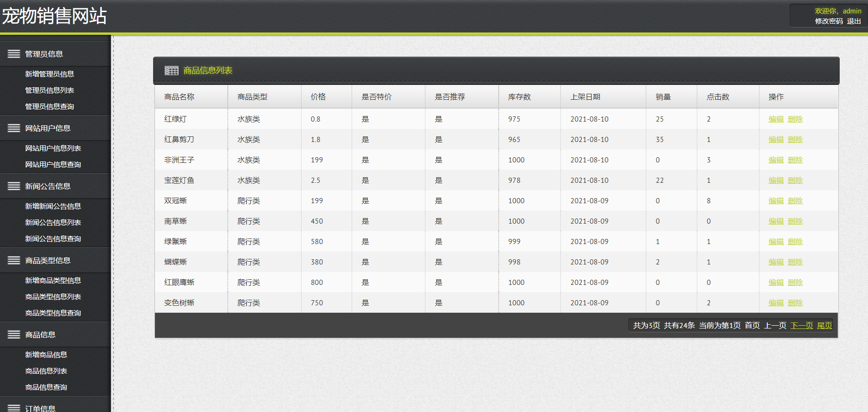The image size is (868, 412).
Task: Edit the 红鼻剪刀 product
Action: click(x=776, y=140)
